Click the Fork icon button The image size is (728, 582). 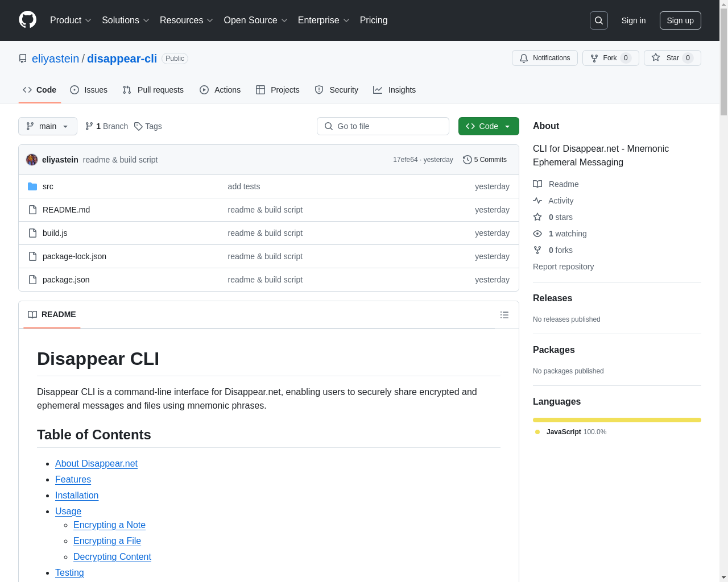click(x=594, y=58)
